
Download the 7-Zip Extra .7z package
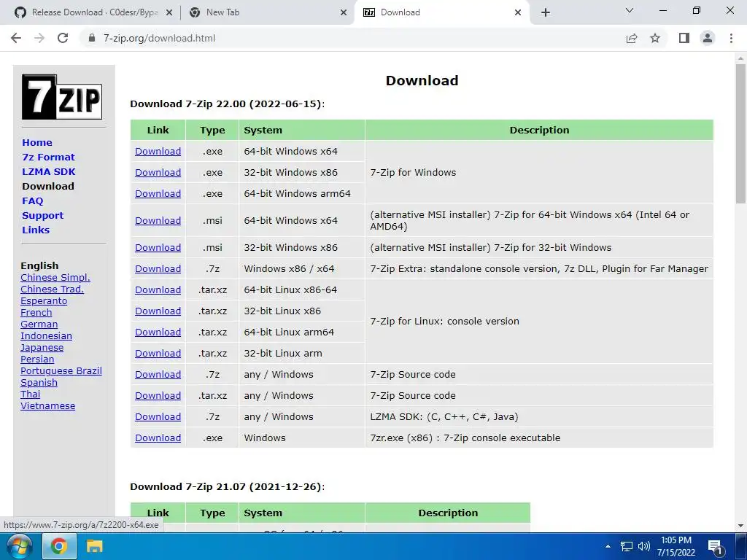(x=158, y=268)
